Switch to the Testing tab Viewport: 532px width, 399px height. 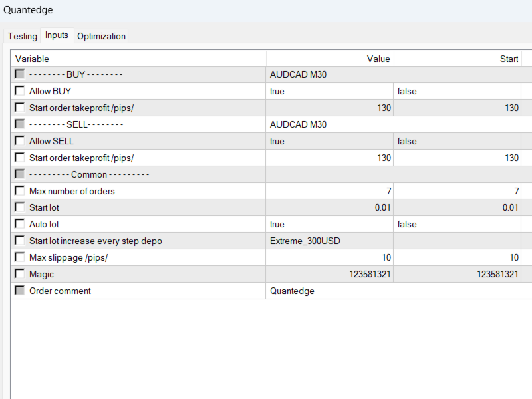click(x=23, y=36)
